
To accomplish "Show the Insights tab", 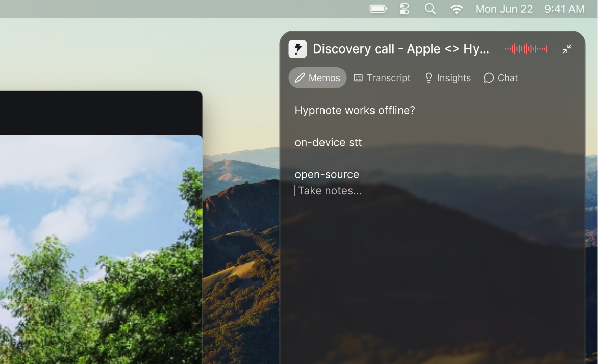I will [447, 78].
